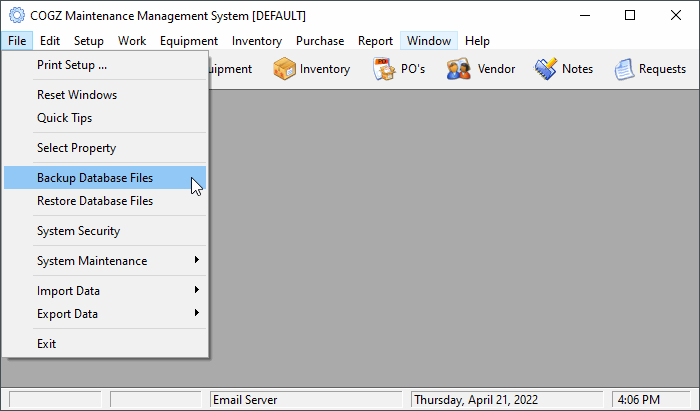Close the COGZ window

[676, 16]
